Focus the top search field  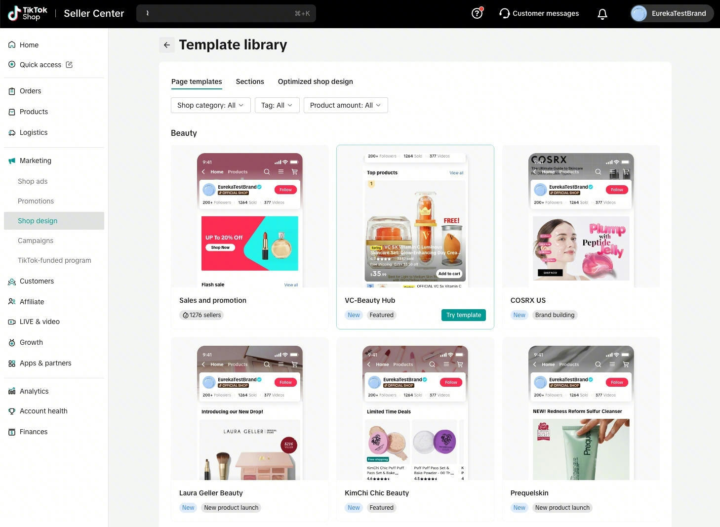pyautogui.click(x=226, y=13)
